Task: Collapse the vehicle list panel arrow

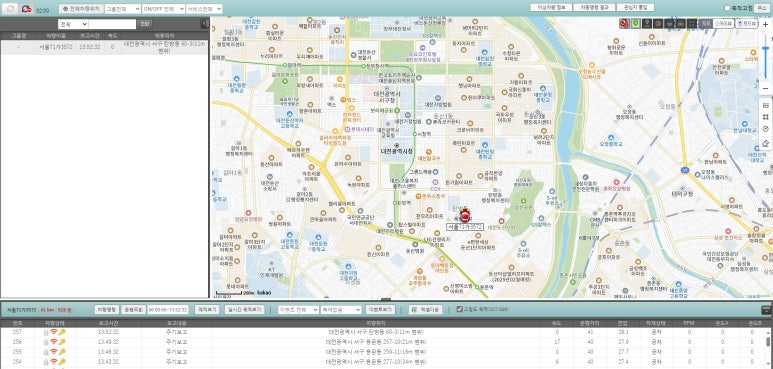Action: [x=205, y=24]
